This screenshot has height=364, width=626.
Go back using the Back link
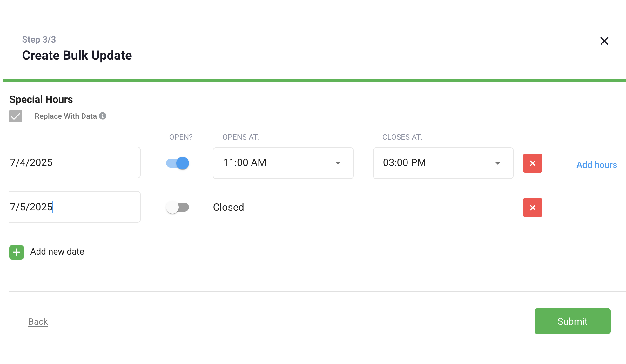tap(38, 321)
